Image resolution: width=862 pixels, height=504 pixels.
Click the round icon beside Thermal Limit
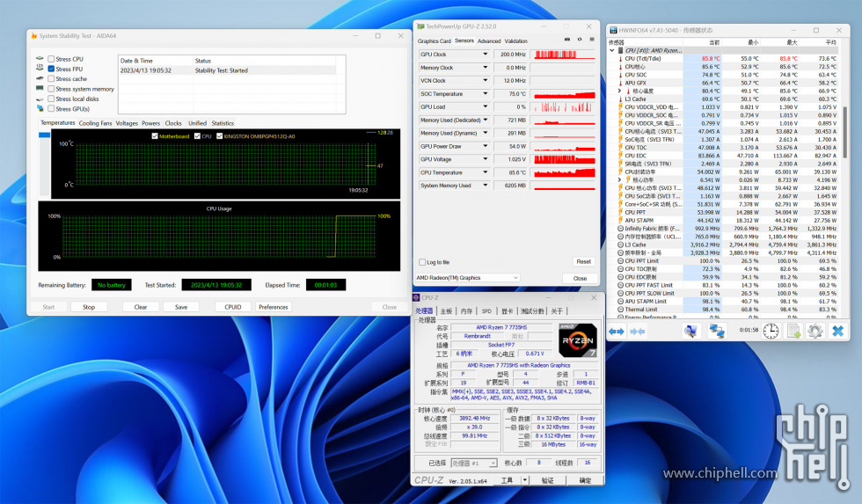pos(621,310)
